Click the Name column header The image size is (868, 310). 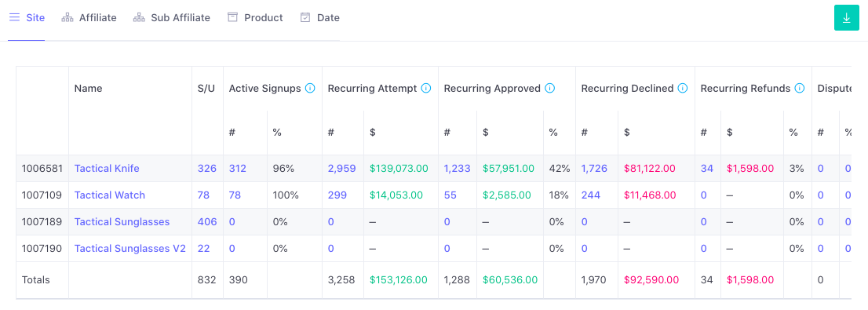pos(88,88)
